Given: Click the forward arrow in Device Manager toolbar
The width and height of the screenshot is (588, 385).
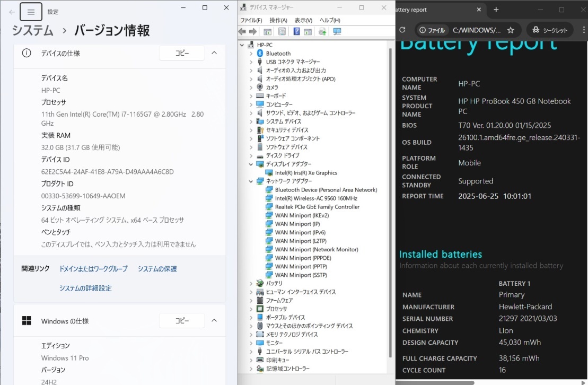Looking at the screenshot, I should click(253, 31).
